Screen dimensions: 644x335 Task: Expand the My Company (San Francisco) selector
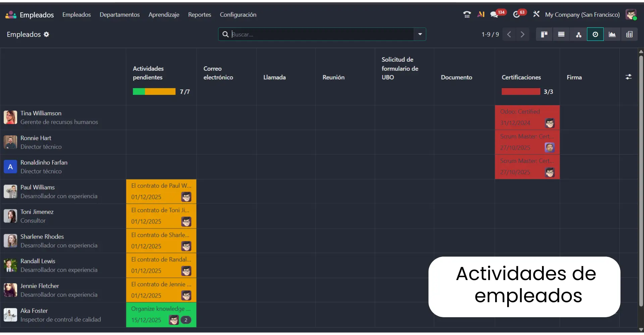(583, 15)
